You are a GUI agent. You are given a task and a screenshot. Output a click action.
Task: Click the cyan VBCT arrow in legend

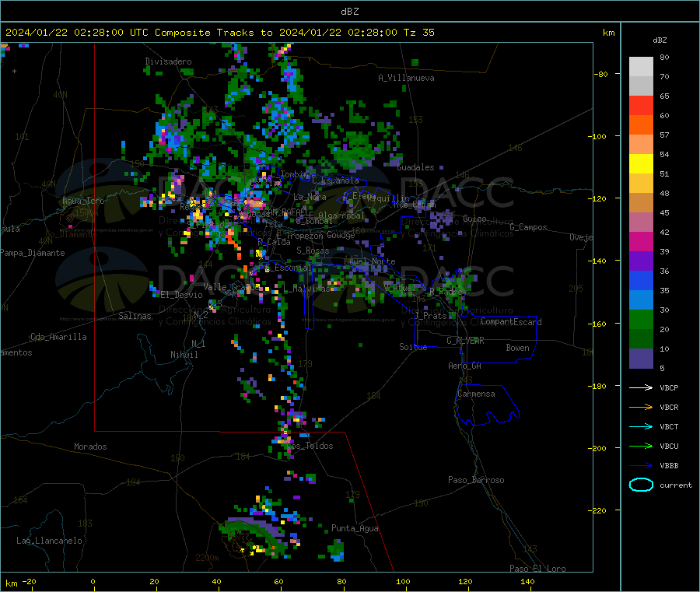click(x=641, y=426)
